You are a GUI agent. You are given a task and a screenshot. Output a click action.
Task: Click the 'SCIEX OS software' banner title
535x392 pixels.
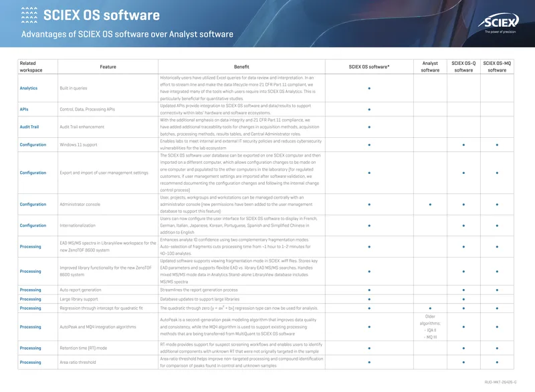(102, 15)
